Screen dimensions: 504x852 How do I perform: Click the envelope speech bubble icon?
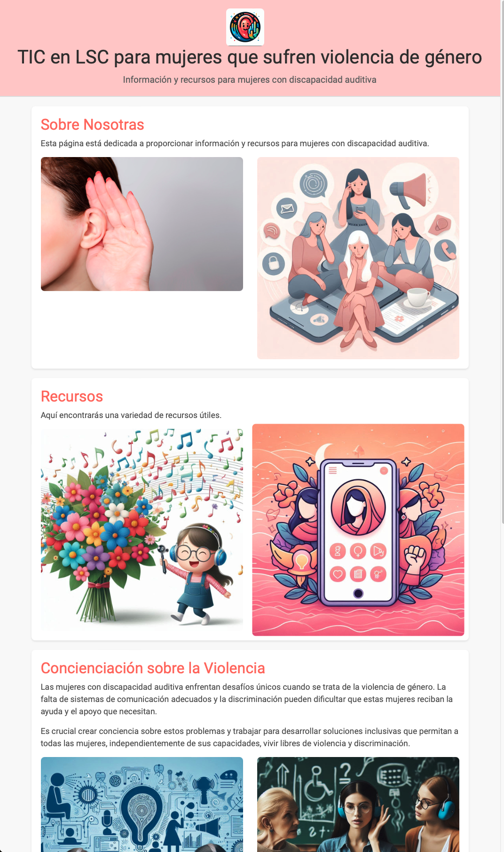(287, 208)
